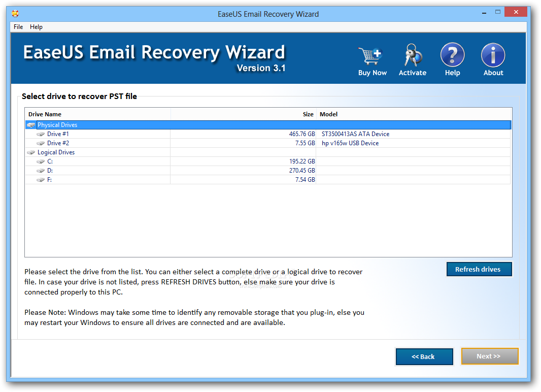The image size is (541, 392).
Task: Click the disk icon beside Drive #2
Action: click(x=41, y=143)
